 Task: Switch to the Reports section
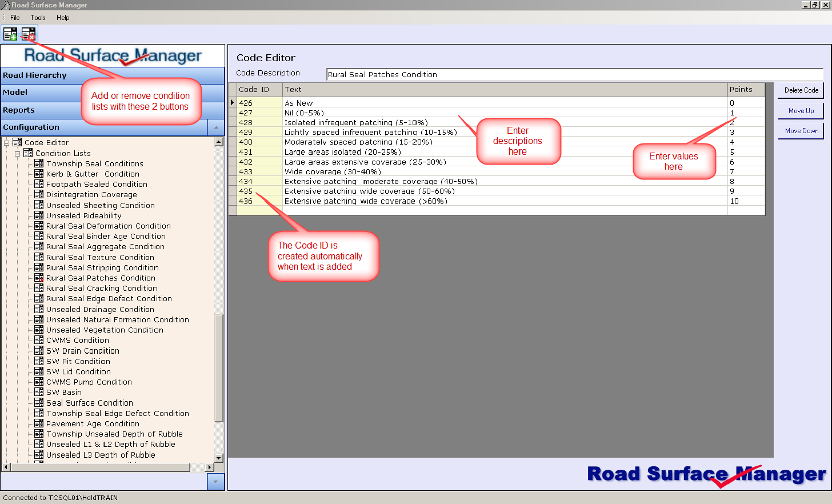(x=113, y=110)
